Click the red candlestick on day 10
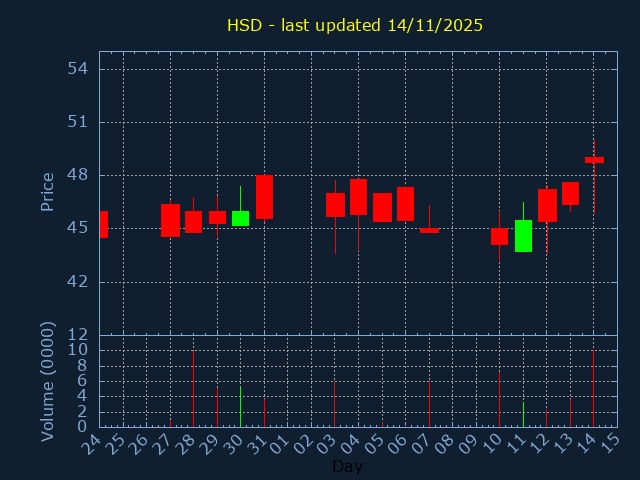Viewport: 640px width, 480px height. (x=499, y=236)
